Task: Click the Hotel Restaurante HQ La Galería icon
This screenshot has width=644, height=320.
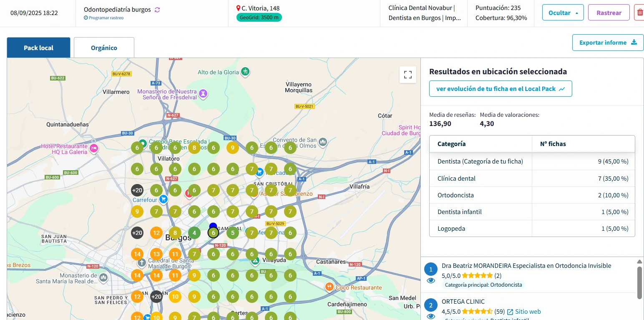Action: [94, 148]
